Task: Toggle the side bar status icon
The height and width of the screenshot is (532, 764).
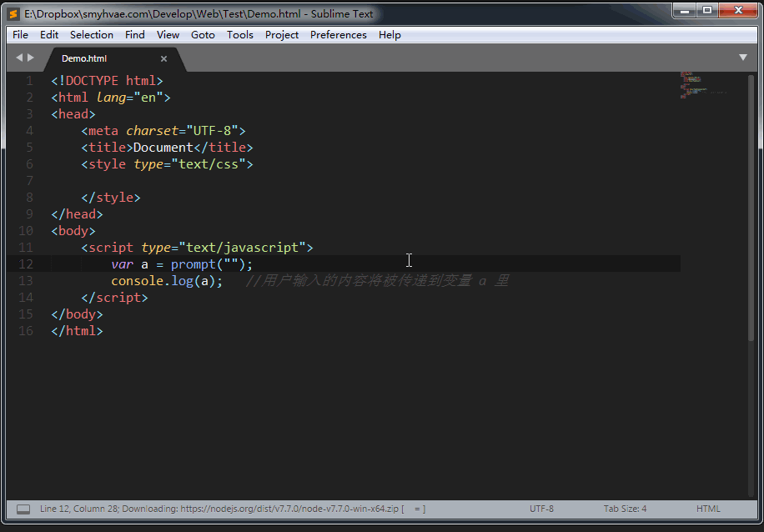Action: point(23,509)
